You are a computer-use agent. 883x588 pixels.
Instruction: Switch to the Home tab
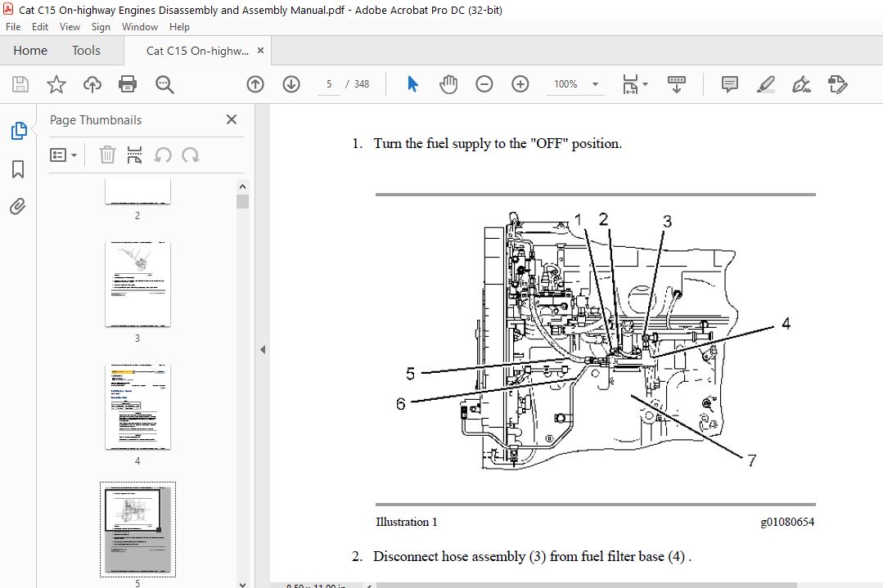click(30, 51)
